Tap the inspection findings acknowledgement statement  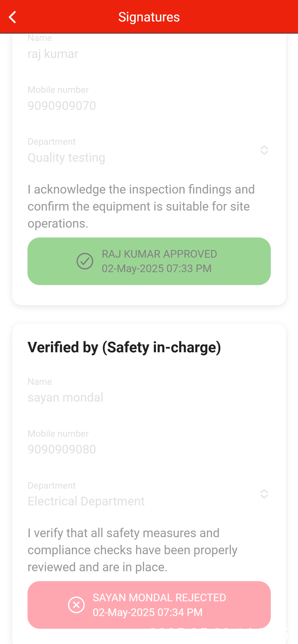(x=141, y=206)
